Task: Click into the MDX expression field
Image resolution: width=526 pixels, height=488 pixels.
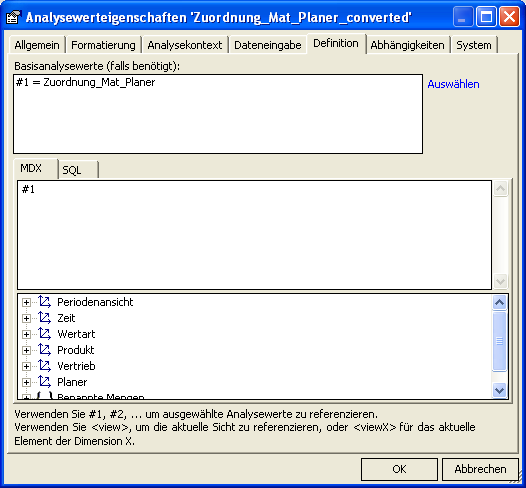Action: [x=255, y=235]
